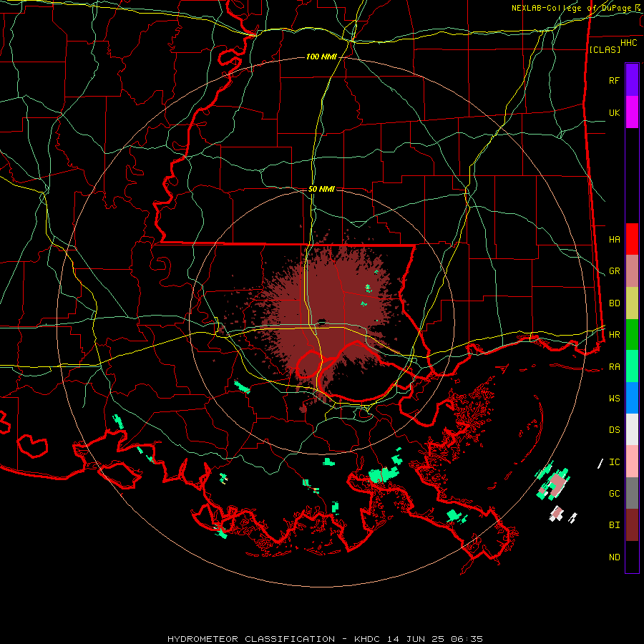Click the BD legend label
644x644 pixels.
[614, 303]
